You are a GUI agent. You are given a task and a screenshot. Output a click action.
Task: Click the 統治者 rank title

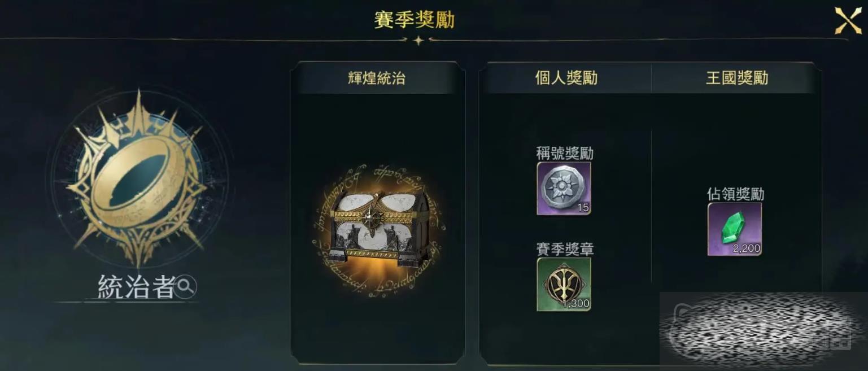[136, 287]
